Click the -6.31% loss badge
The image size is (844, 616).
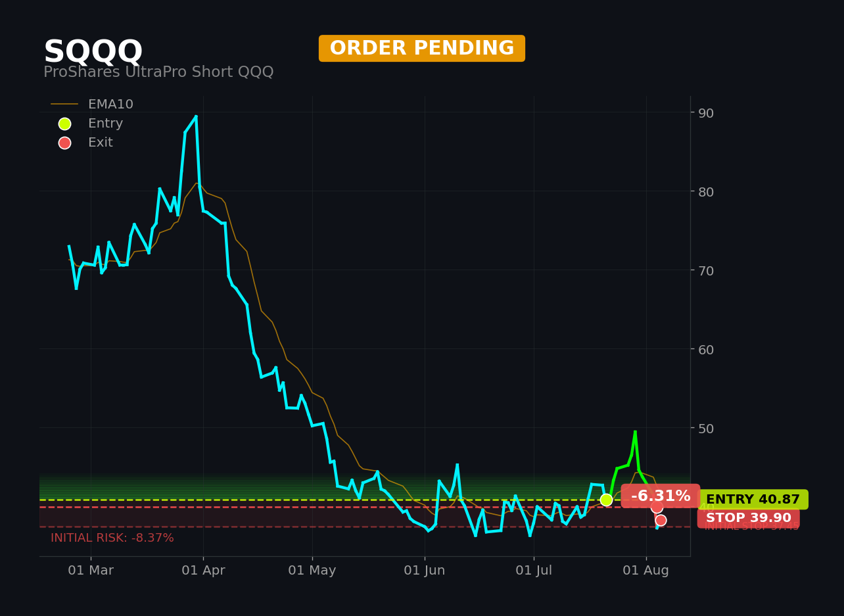coord(661,496)
